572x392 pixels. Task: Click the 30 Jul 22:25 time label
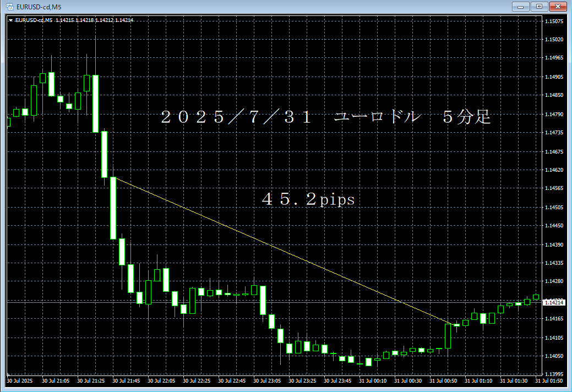196,380
